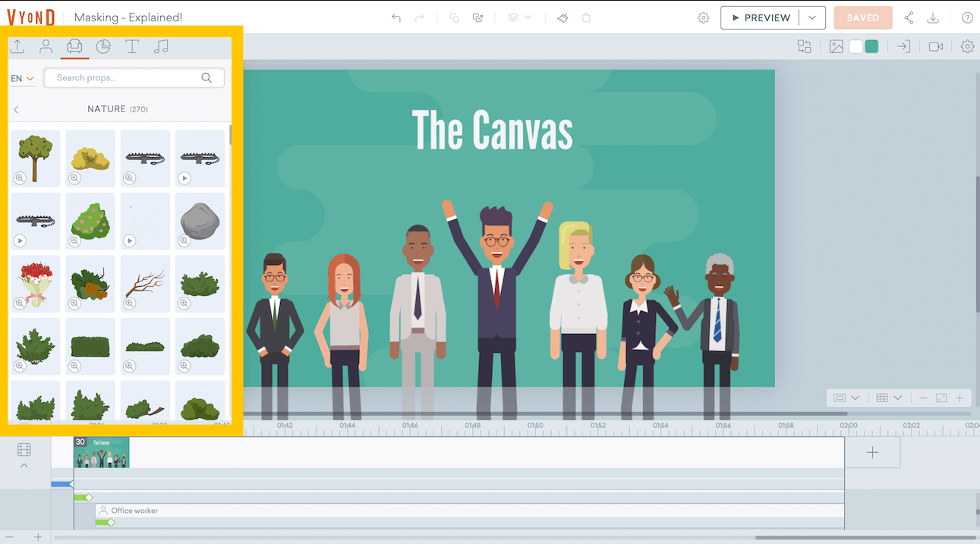The image size is (980, 544).
Task: Open the Upload tab in asset panel
Action: click(x=17, y=47)
